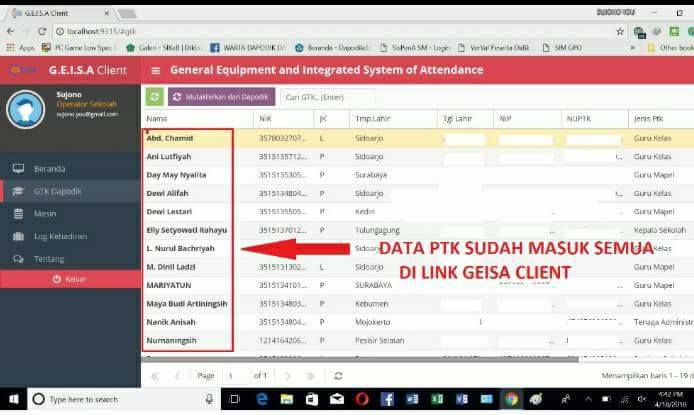Select the M. Dinil Ladzi row
The width and height of the screenshot is (694, 415).
coord(417,267)
